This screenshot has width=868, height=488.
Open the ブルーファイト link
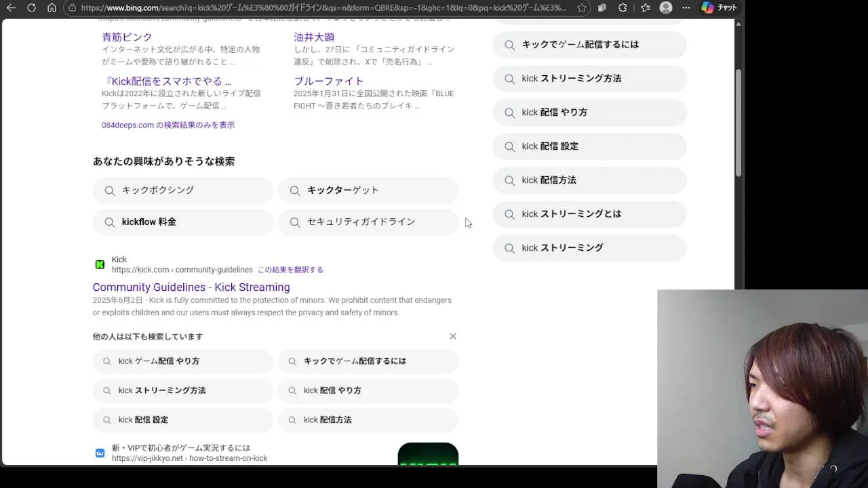[x=329, y=81]
